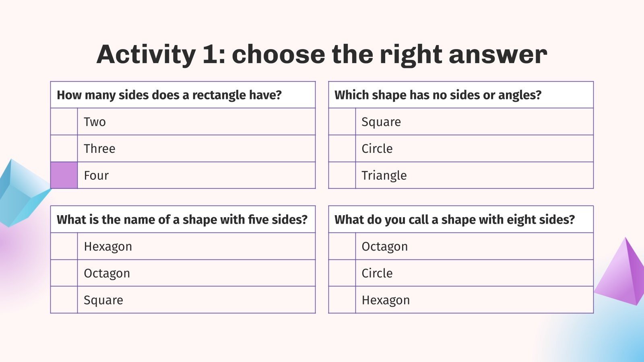644x362 pixels.
Task: Select the 'What do you call a shape with eight sides?' header
Action: [454, 220]
